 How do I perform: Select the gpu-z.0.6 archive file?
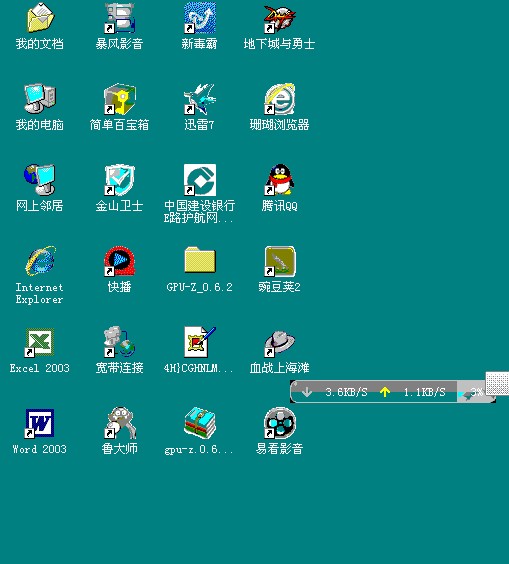[x=200, y=423]
